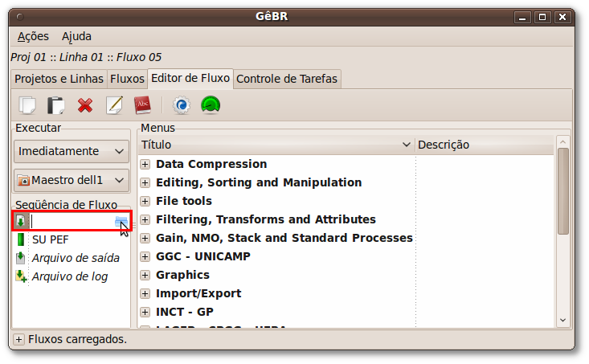589x364 pixels.
Task: Click the input file path text field
Action: (72, 221)
